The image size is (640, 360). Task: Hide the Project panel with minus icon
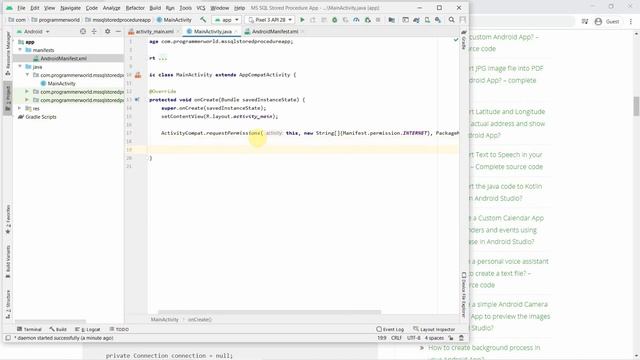pos(118,31)
